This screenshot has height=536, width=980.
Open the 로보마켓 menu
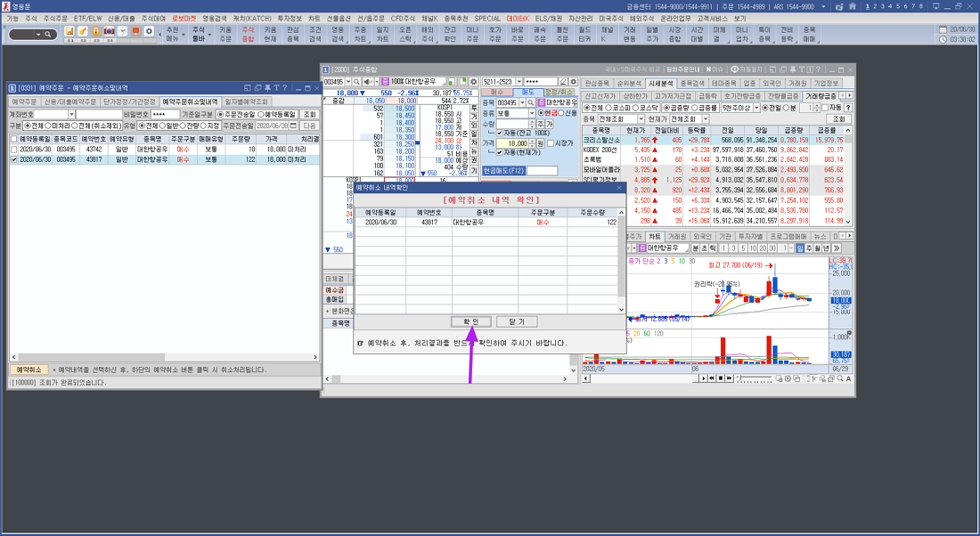pos(184,19)
